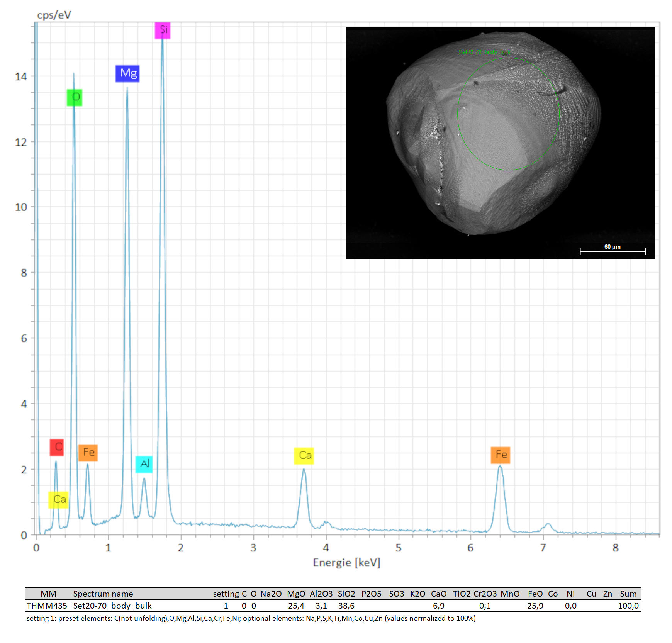Select the cps/eV axis label
The image size is (672, 643).
(x=54, y=15)
